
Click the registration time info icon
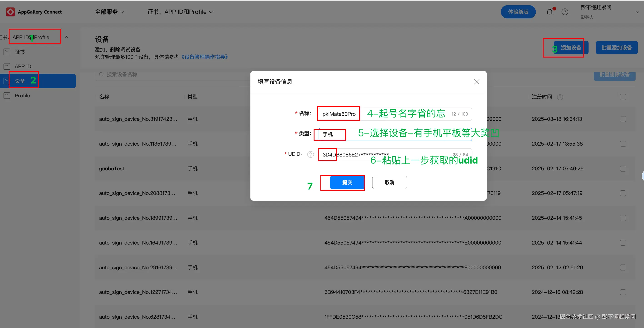point(560,97)
